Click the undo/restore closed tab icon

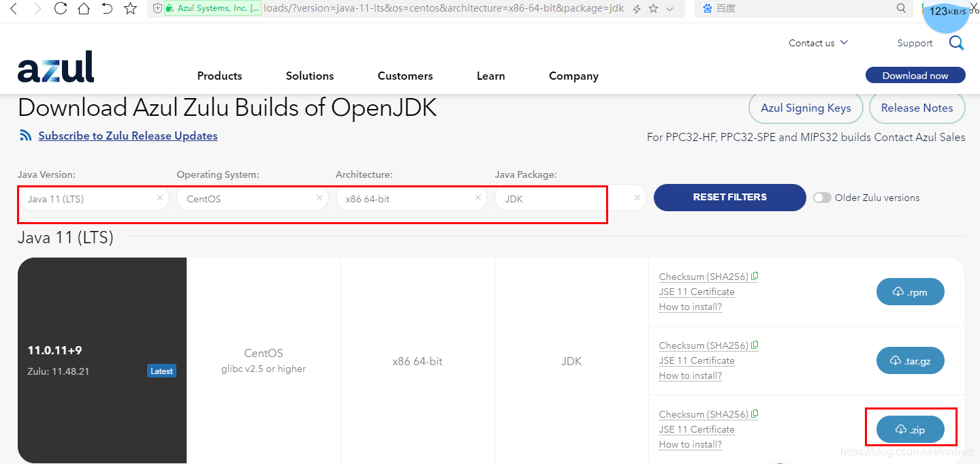107,9
